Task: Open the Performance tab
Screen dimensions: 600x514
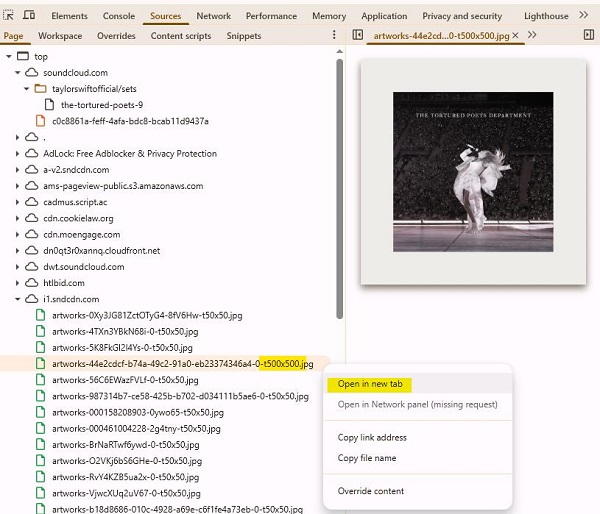Action: pos(271,16)
